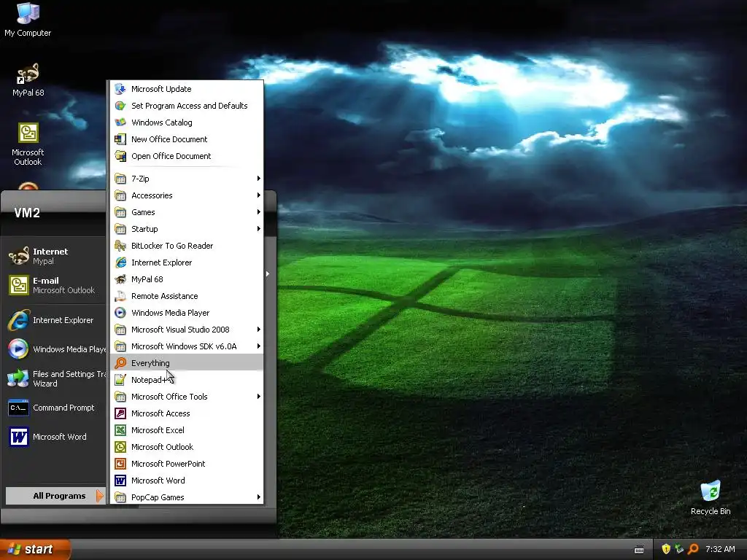Select the Microsoft Outlook desktop icon
This screenshot has height=560, width=747.
pos(28,144)
